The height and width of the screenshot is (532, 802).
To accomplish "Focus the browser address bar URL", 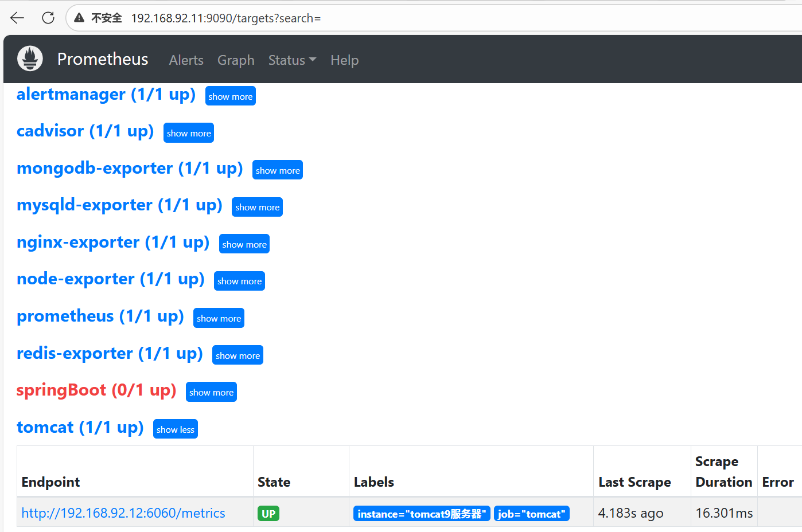I will pos(225,18).
